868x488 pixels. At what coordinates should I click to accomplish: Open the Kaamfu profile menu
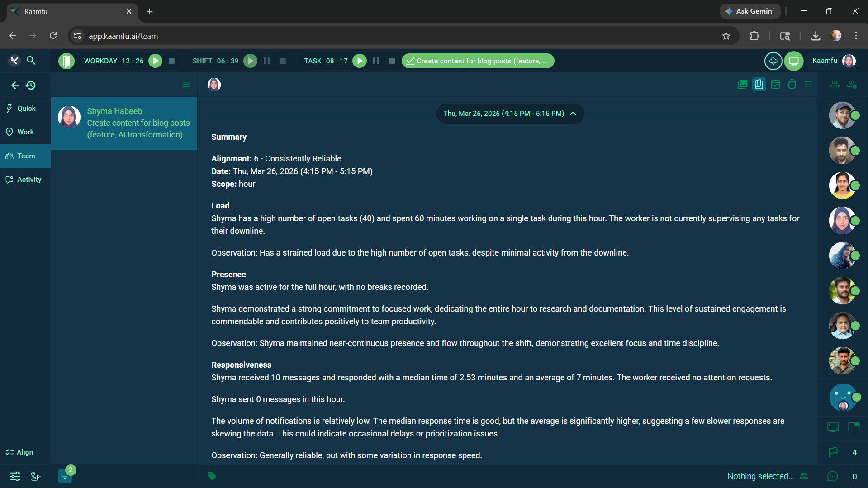[849, 61]
